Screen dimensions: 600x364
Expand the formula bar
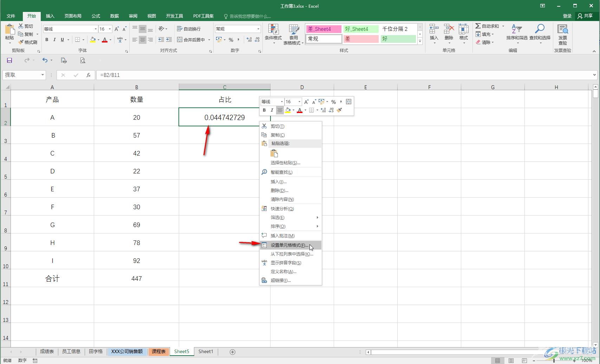(594, 75)
